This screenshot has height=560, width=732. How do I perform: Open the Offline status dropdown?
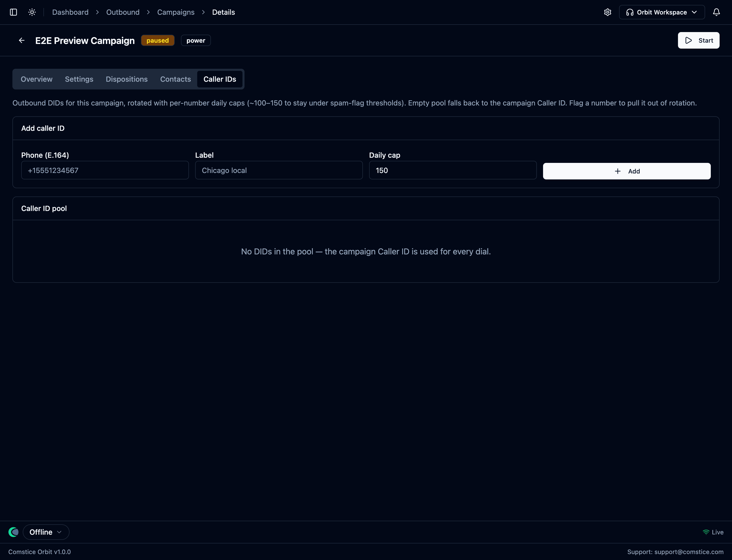(x=46, y=532)
